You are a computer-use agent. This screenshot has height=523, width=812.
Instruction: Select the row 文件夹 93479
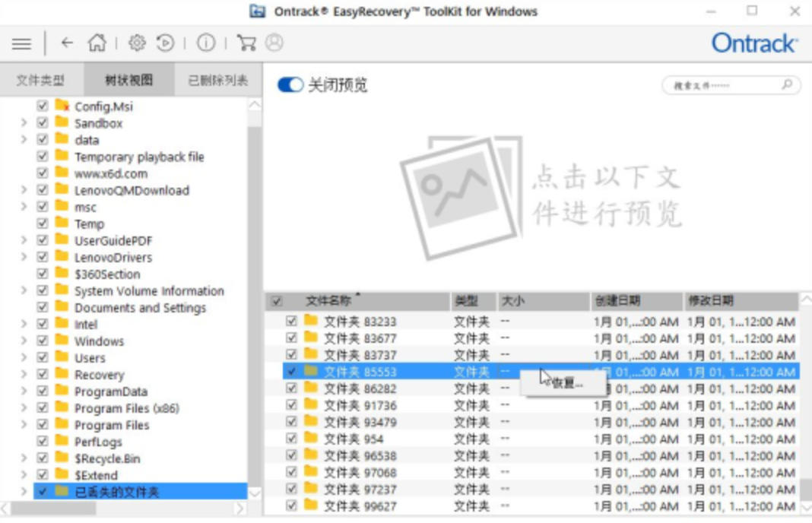tap(541, 421)
